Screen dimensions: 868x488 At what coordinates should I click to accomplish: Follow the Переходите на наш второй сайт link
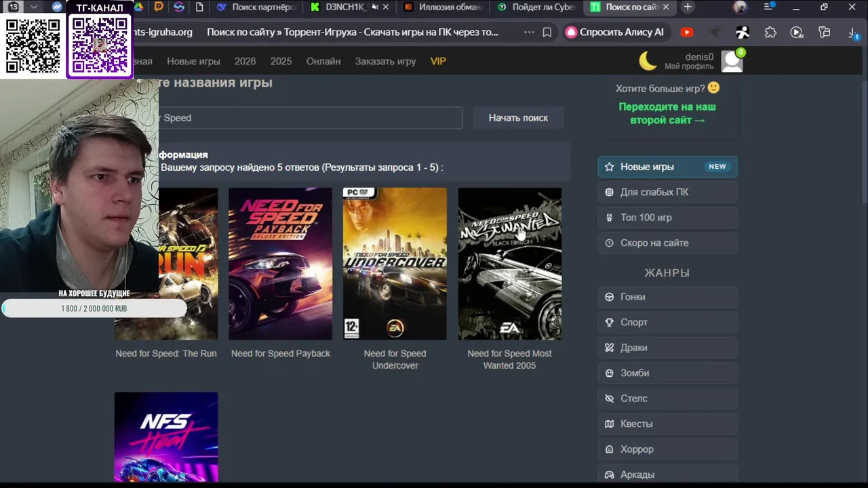(x=667, y=113)
